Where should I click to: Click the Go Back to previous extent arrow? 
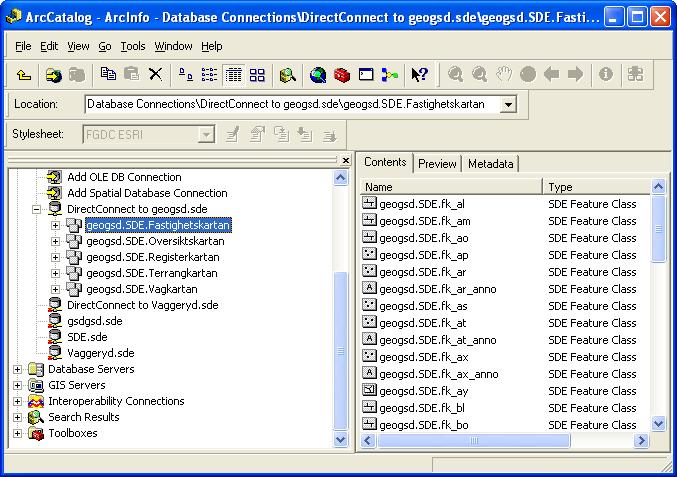coord(551,75)
